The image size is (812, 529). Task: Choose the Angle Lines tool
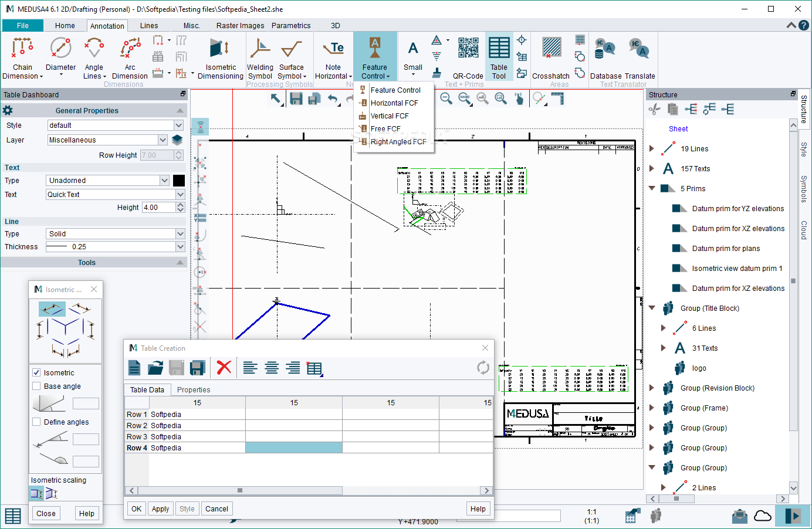[x=94, y=57]
